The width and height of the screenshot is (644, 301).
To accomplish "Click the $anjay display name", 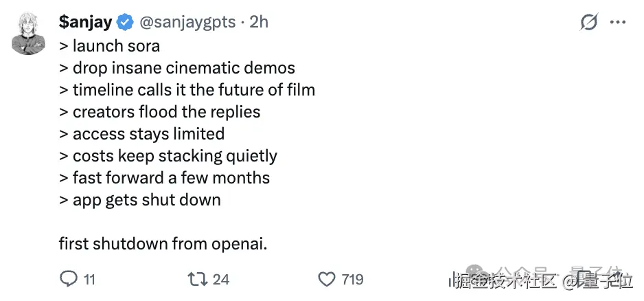I will 85,23.
